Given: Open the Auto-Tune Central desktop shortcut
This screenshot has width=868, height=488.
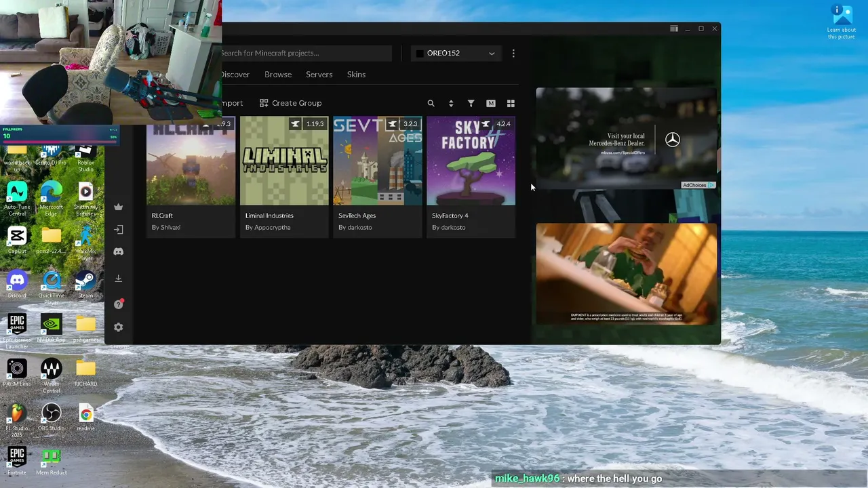Looking at the screenshot, I should 17,198.
